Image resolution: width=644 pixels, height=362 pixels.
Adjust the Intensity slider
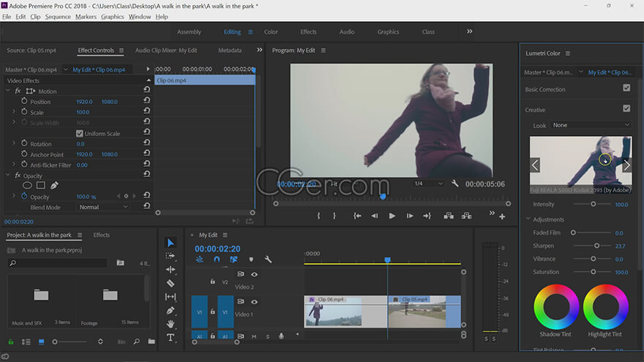(x=593, y=204)
